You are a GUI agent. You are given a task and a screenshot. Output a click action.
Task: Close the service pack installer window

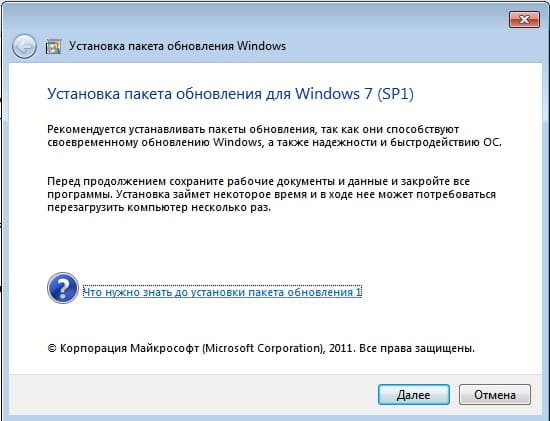pyautogui.click(x=524, y=19)
